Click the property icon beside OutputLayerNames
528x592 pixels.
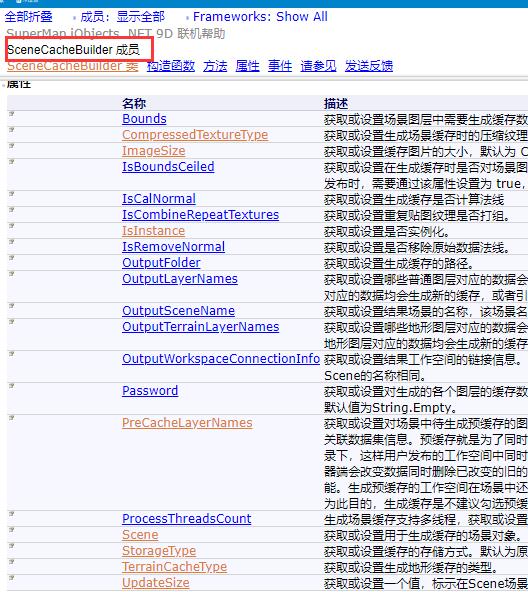11,274
